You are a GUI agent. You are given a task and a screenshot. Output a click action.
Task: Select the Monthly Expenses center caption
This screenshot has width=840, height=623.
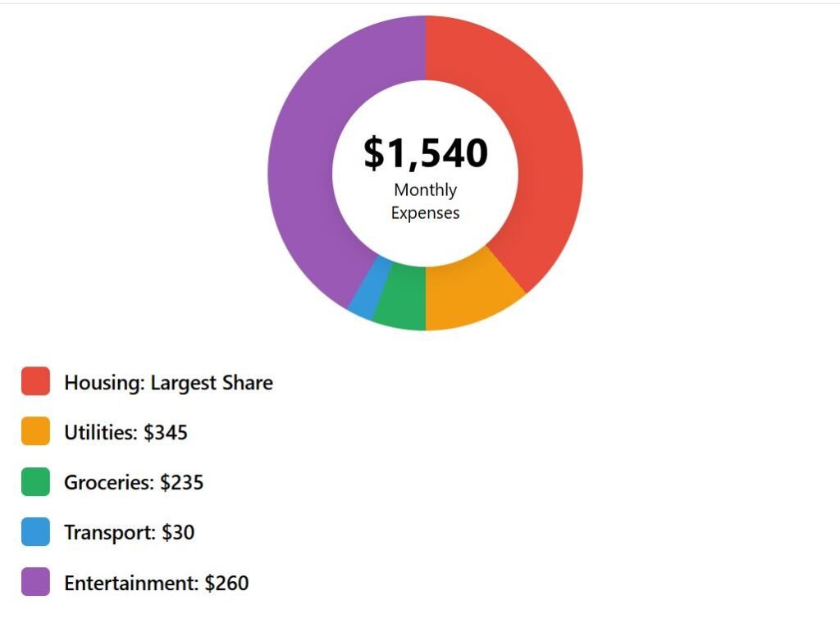tap(425, 202)
